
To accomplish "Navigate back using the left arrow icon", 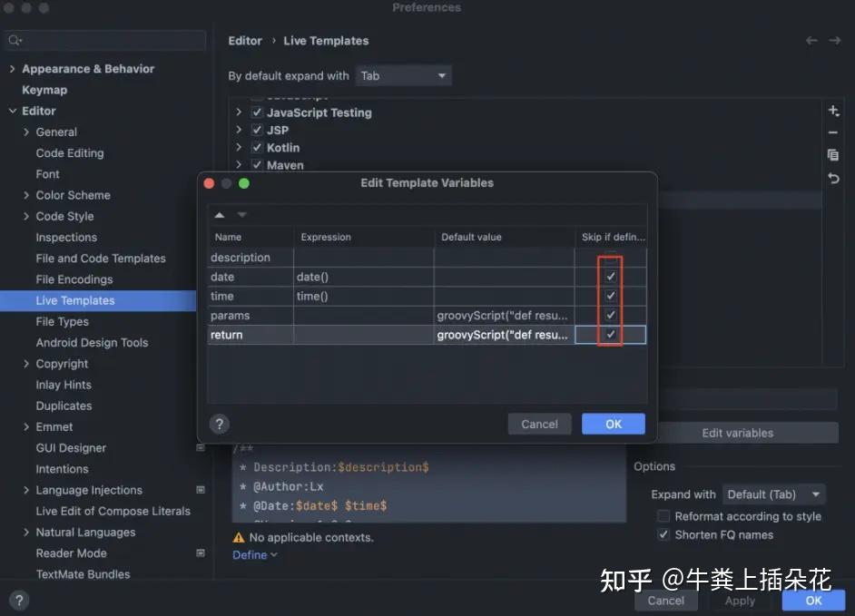I will 811,40.
